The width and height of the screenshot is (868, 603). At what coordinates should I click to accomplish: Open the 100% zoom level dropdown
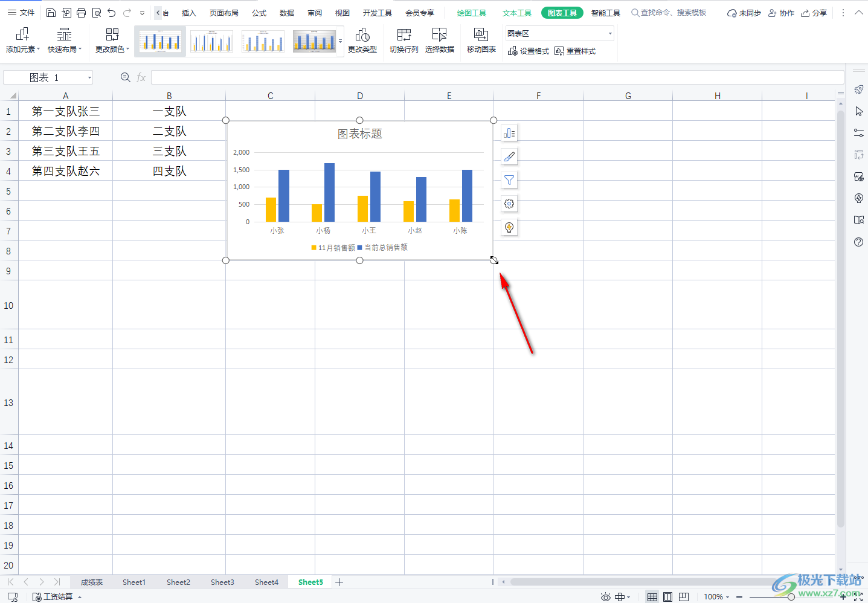717,597
